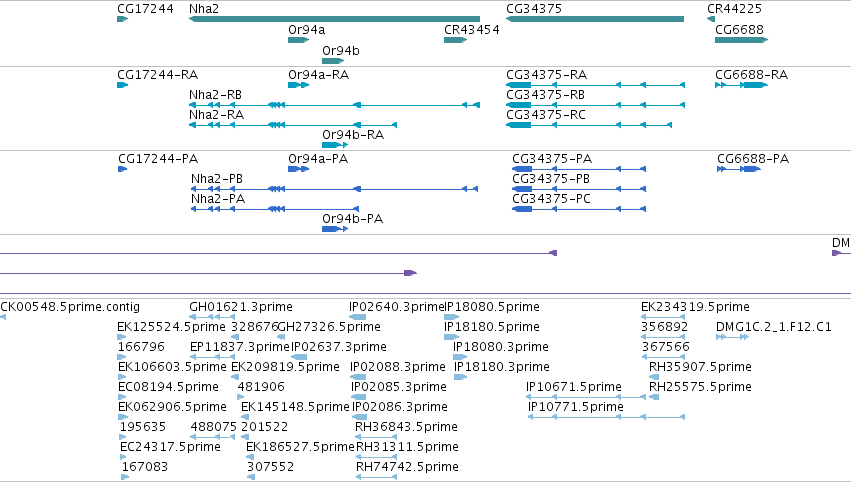
Task: Open EST IP02637.3prime
Action: point(339,347)
